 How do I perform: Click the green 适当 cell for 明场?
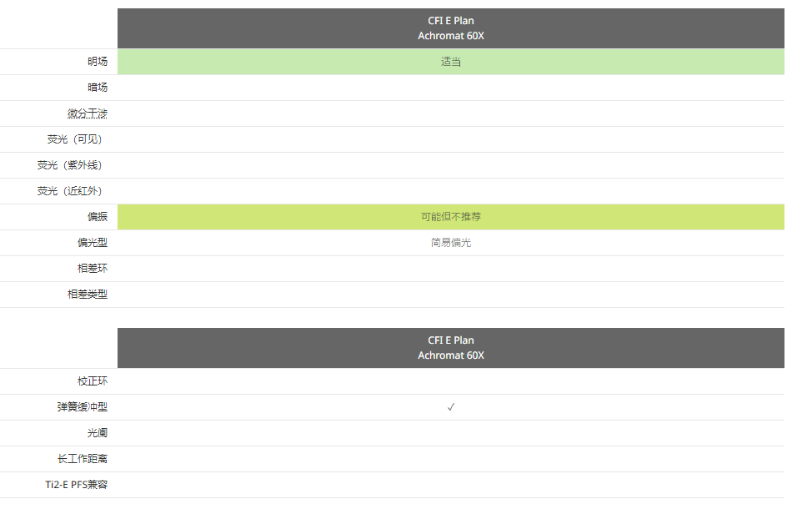pos(451,62)
